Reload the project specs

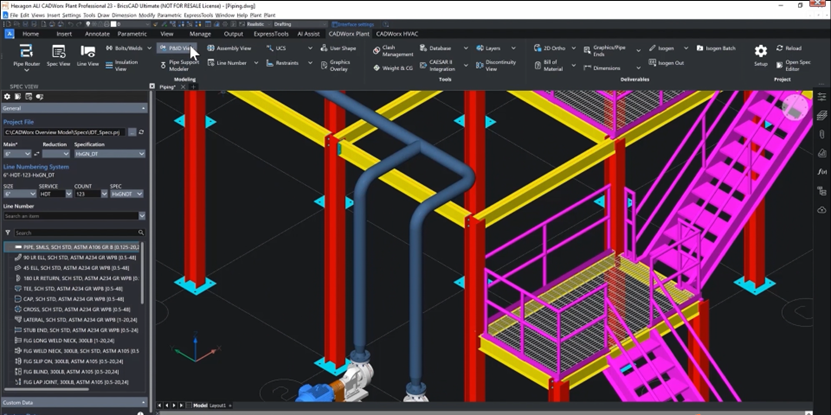click(789, 48)
